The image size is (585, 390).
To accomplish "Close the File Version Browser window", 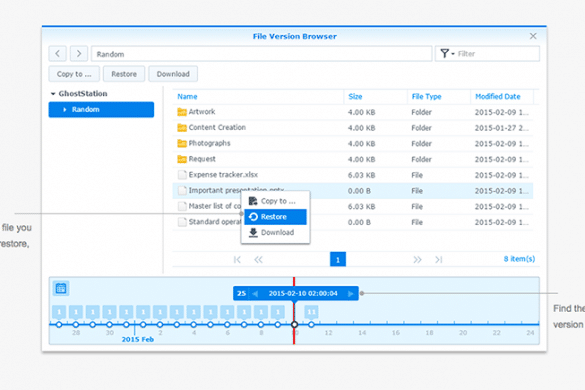I will point(533,36).
